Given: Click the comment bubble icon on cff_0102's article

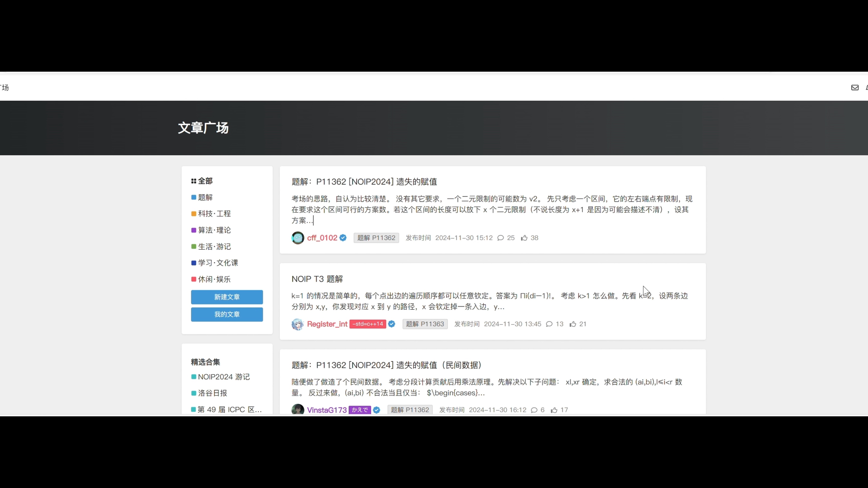Looking at the screenshot, I should pyautogui.click(x=501, y=238).
